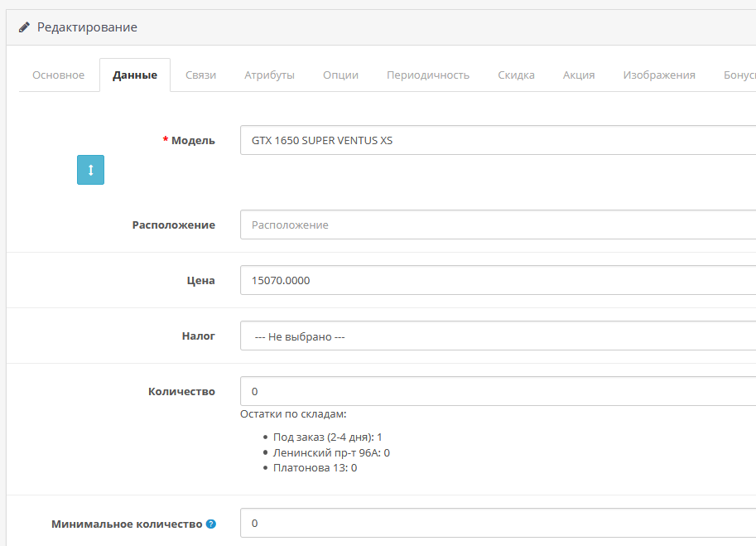Screen dimensions: 756x546
Task: Click the Расположение field label
Action: click(x=174, y=225)
